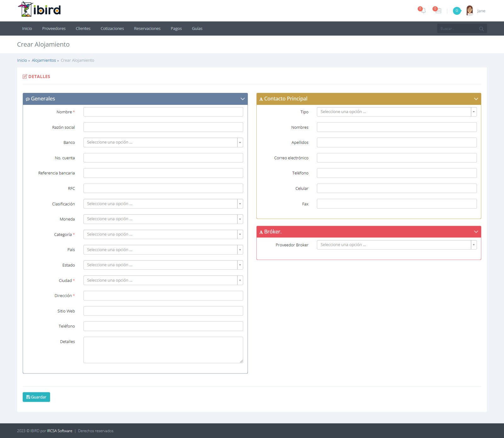The image size is (504, 438).
Task: Click the Detalles textarea resize handle
Action: (241, 361)
